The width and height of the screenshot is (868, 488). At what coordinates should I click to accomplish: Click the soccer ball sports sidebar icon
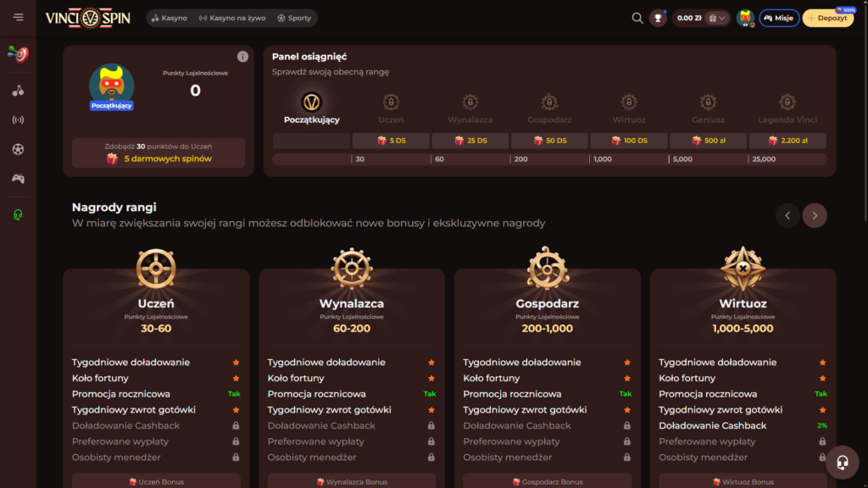point(18,149)
